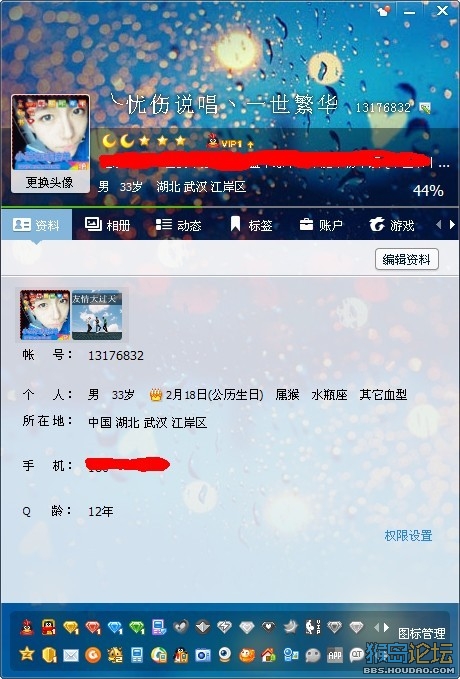460x679 pixels.
Task: Switch to the 相册 tab
Action: (x=107, y=225)
